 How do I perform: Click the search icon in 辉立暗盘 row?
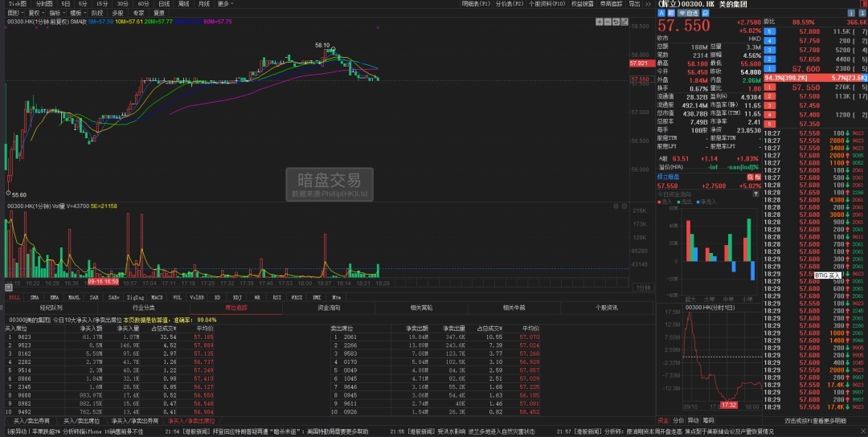(x=750, y=177)
